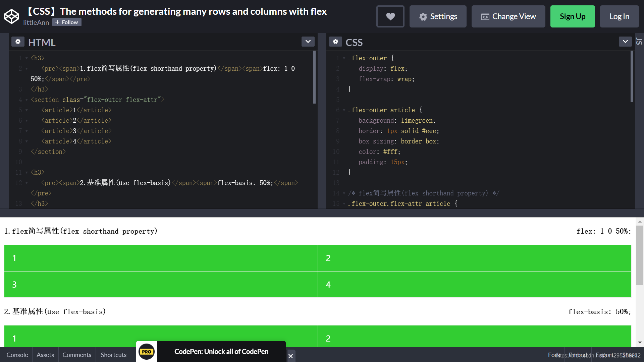Click Change View layout button
Screen dimensions: 644x362
click(x=508, y=16)
